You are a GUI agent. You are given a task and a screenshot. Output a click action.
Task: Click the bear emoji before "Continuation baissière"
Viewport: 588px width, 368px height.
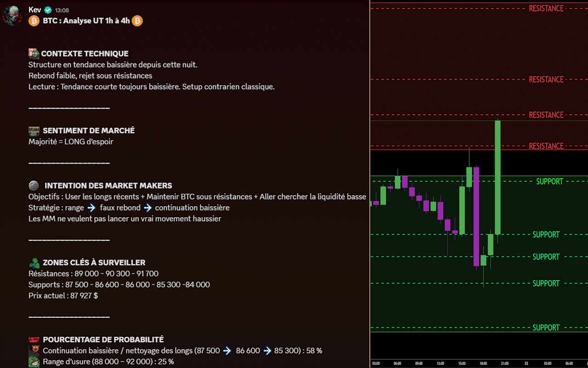click(x=34, y=351)
